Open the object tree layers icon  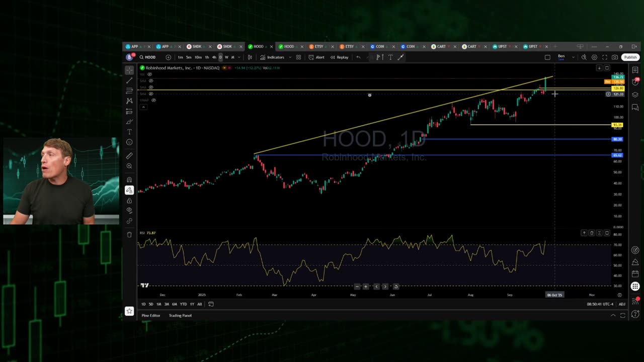coord(635,95)
